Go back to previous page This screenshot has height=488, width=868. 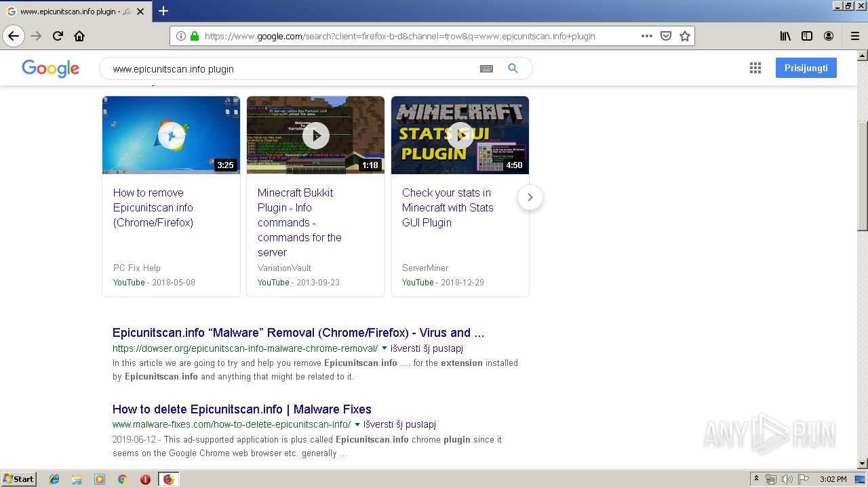[x=14, y=36]
